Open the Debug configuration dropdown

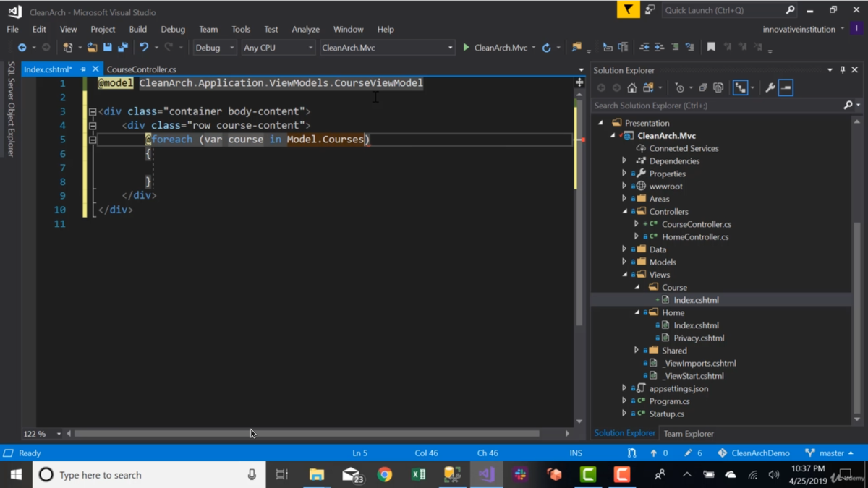click(x=215, y=48)
